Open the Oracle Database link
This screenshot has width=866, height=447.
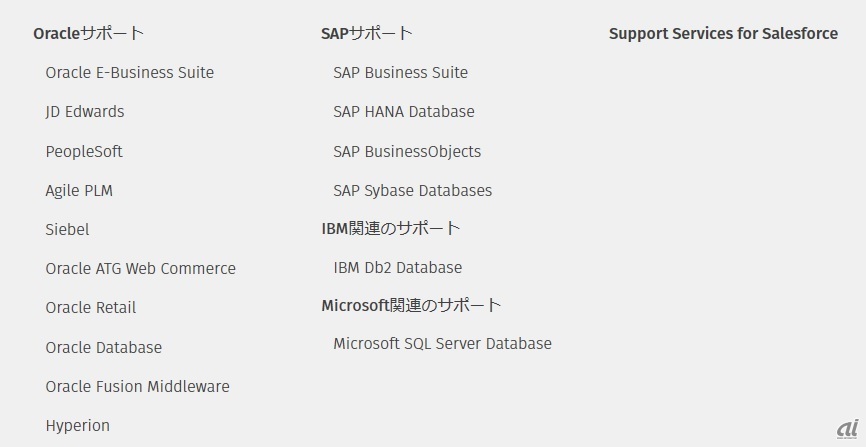click(103, 348)
